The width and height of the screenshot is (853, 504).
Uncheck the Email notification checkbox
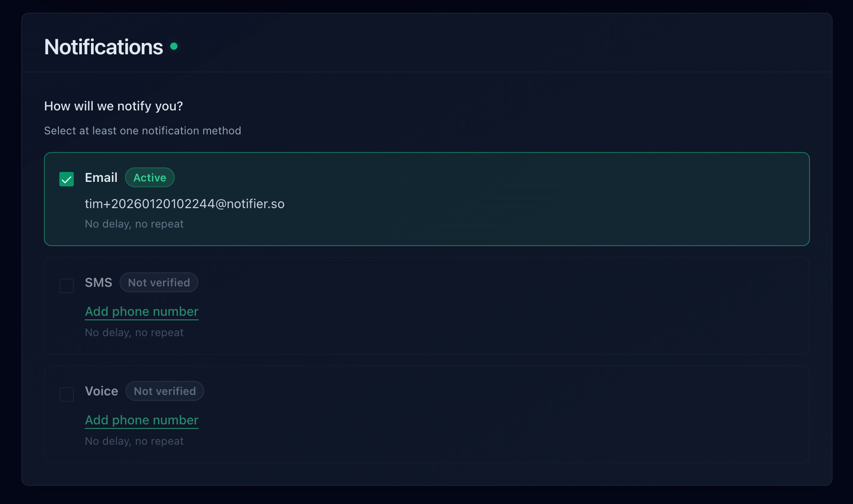[67, 179]
